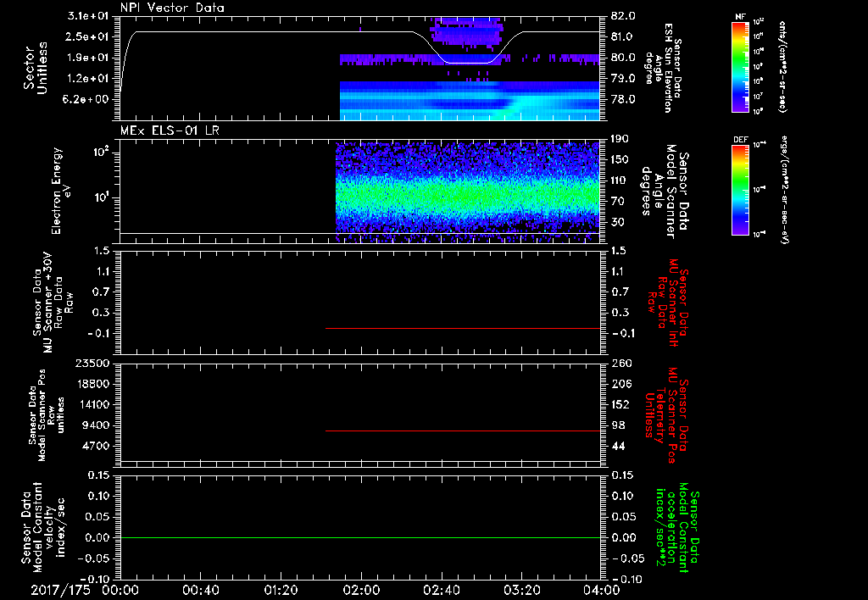This screenshot has width=868, height=600.
Task: Click the 'MU Scanner +30V Raw Data' axis title
Action: 53,303
